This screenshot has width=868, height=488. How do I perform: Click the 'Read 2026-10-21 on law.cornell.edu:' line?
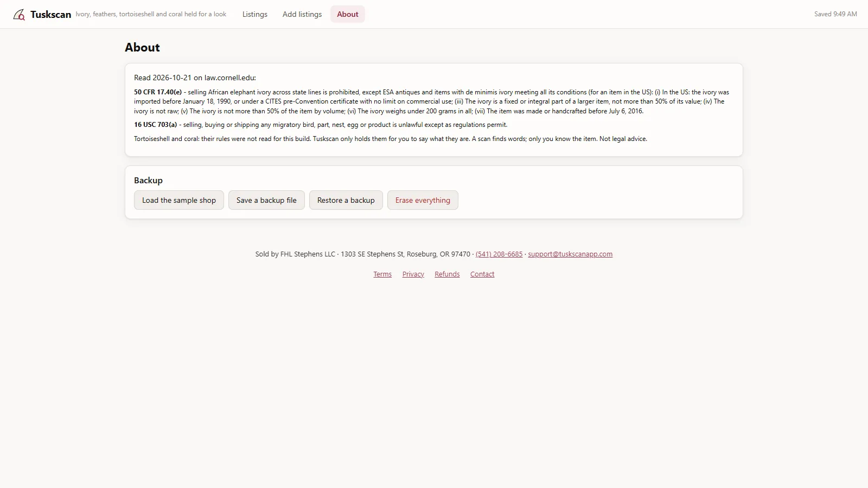click(195, 78)
